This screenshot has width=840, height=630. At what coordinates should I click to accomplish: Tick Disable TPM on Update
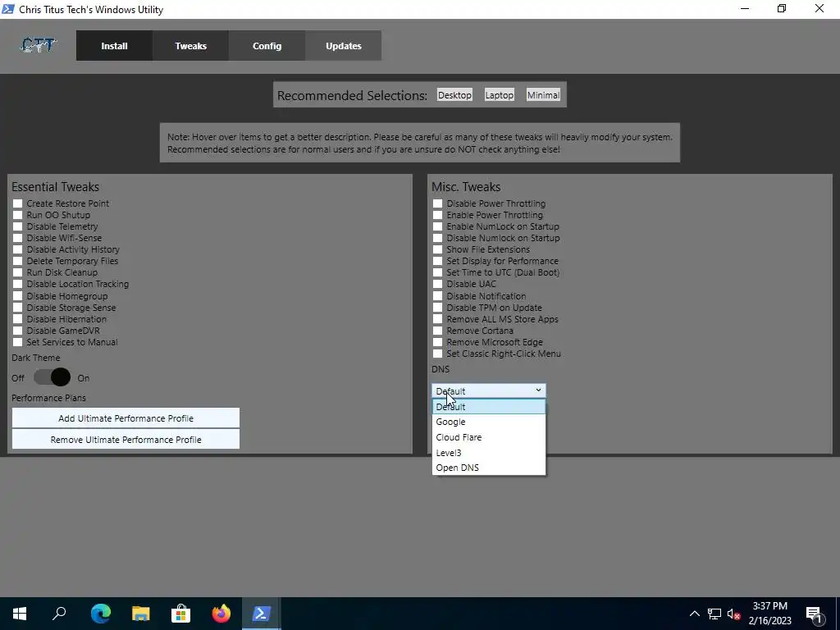[x=438, y=308]
